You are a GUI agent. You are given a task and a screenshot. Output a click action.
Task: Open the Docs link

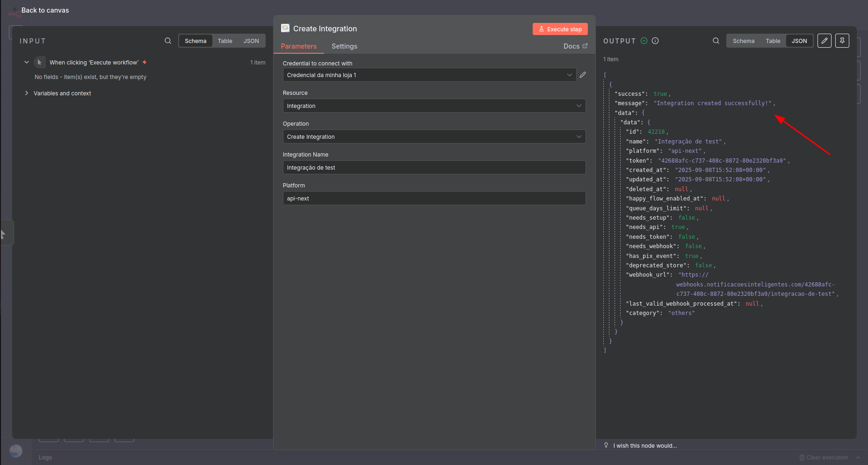(575, 46)
